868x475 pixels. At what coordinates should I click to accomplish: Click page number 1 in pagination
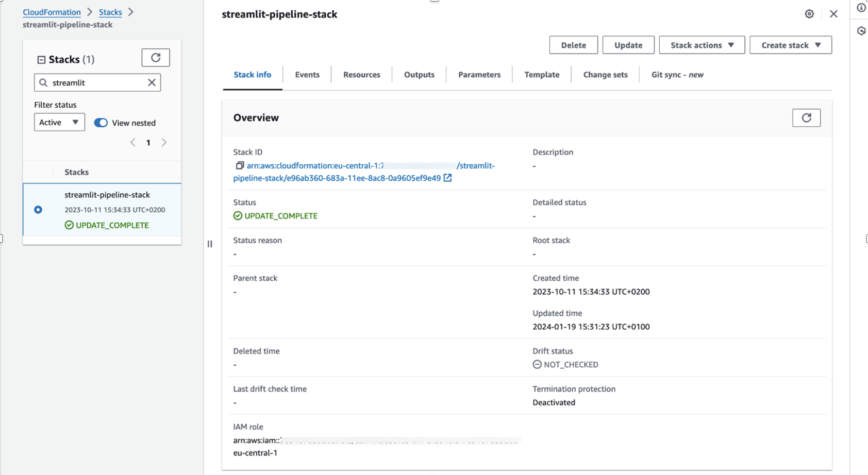148,143
